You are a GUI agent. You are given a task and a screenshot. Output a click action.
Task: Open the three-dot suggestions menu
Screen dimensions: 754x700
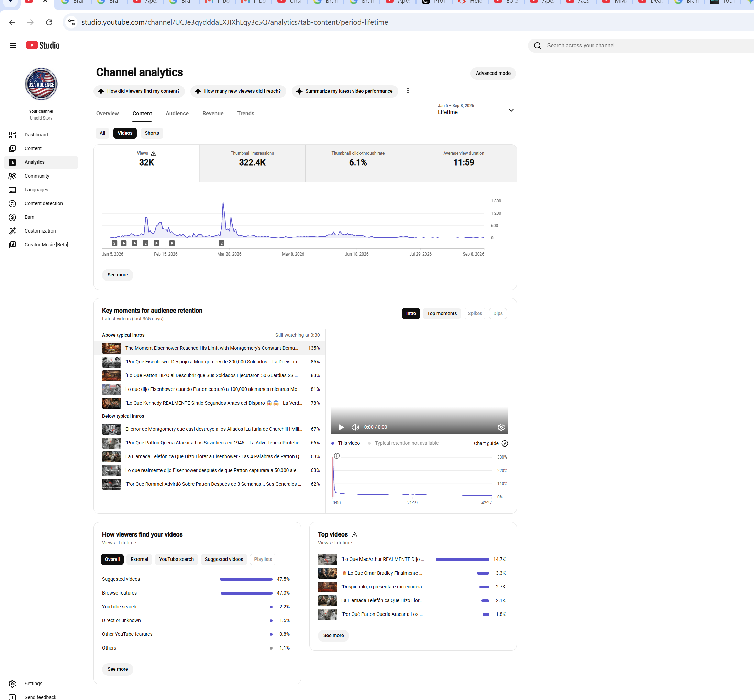coord(408,91)
